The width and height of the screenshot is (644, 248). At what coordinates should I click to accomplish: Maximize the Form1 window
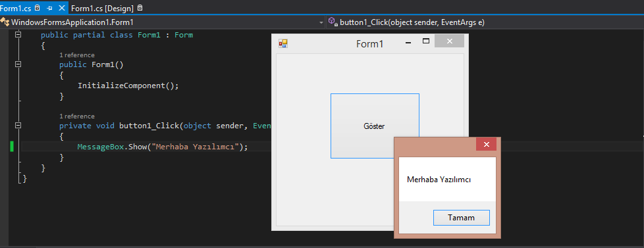(x=426, y=41)
